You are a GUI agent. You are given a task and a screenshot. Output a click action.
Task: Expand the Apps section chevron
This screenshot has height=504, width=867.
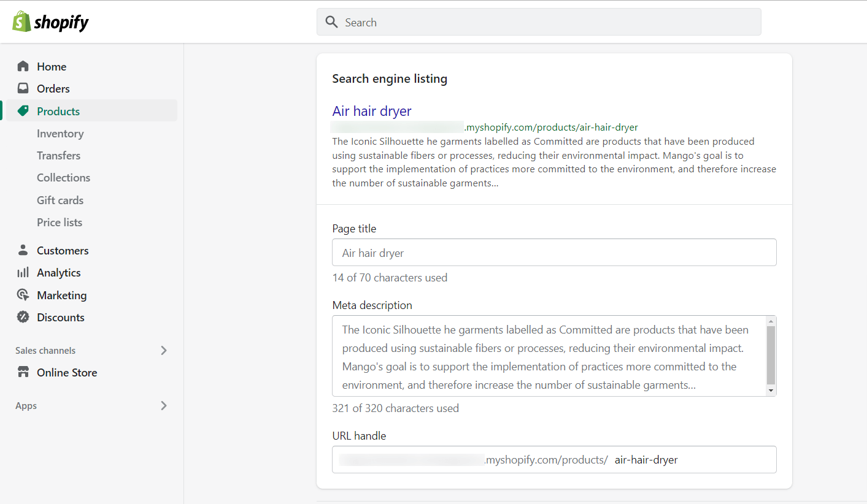point(164,405)
